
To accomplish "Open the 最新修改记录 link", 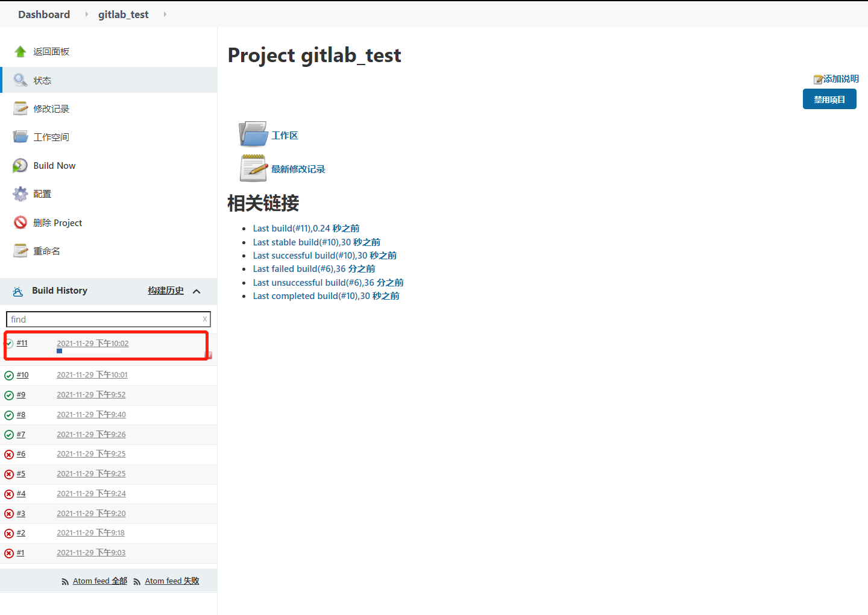I will click(298, 169).
